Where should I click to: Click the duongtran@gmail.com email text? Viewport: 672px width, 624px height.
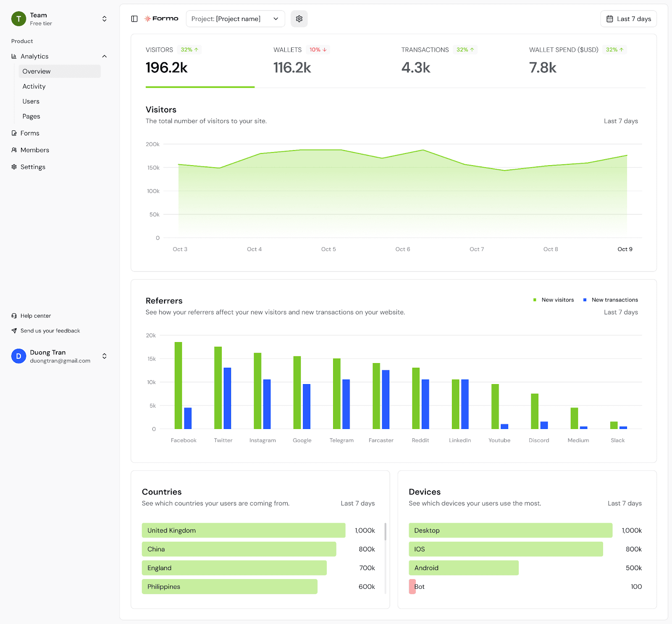[x=60, y=361]
